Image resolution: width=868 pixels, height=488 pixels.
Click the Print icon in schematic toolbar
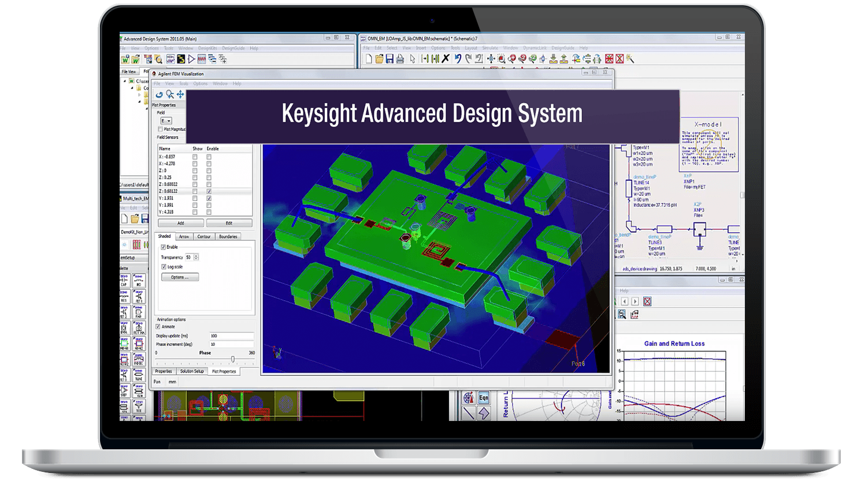400,59
